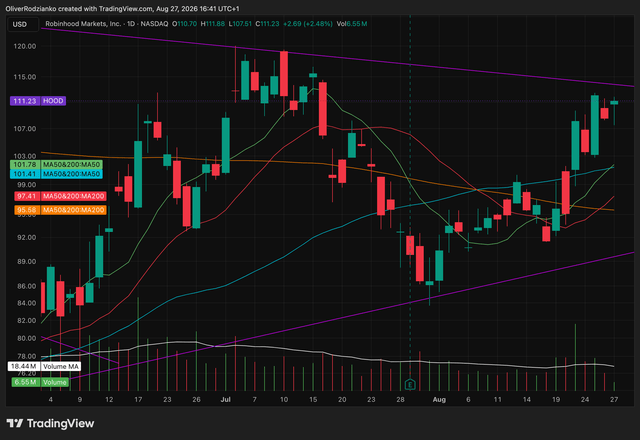The width and height of the screenshot is (640, 440).
Task: Click the Jul label on the date axis
Action: pos(225,400)
